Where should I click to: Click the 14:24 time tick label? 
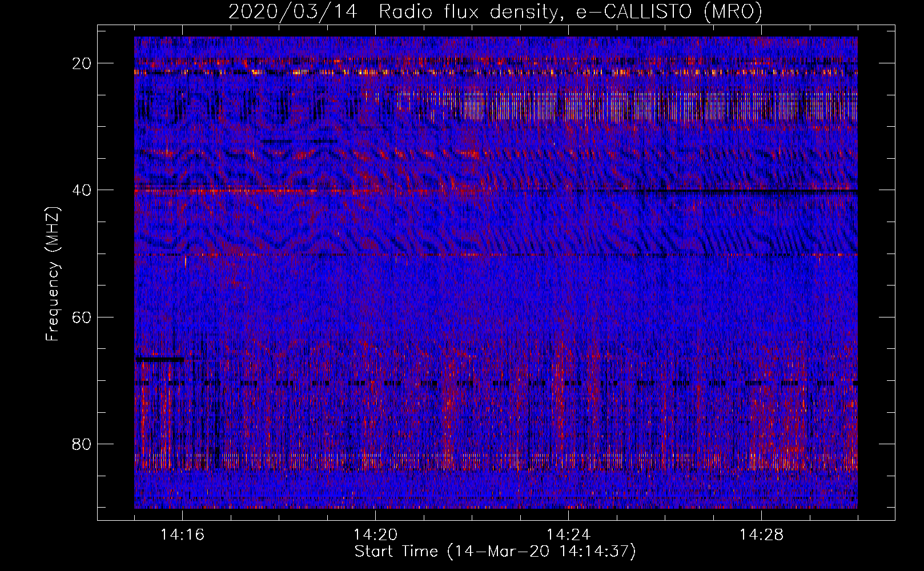pos(568,535)
